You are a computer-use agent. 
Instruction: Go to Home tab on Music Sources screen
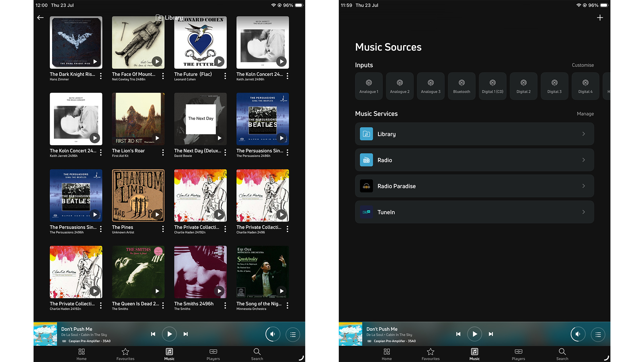coord(387,354)
